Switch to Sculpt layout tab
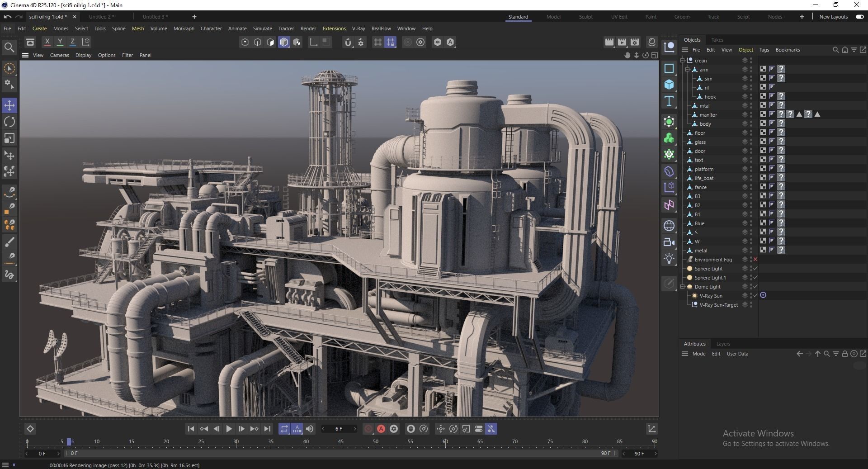Image resolution: width=868 pixels, height=469 pixels. click(x=585, y=17)
